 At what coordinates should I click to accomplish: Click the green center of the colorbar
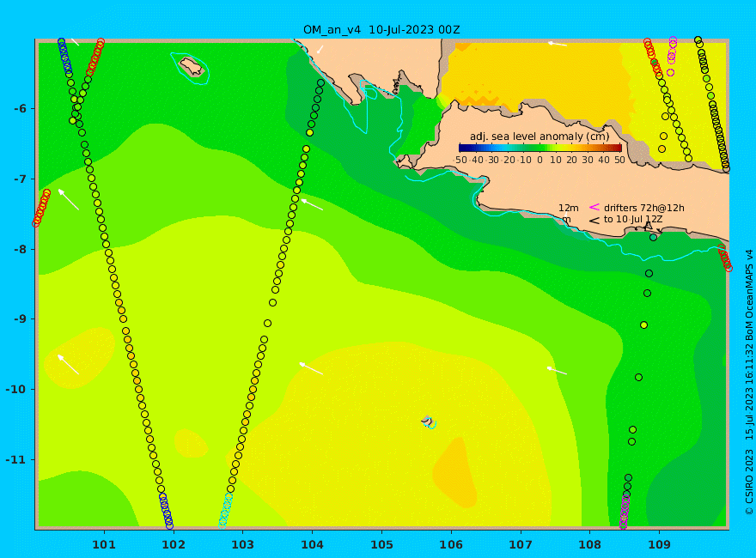(x=540, y=148)
